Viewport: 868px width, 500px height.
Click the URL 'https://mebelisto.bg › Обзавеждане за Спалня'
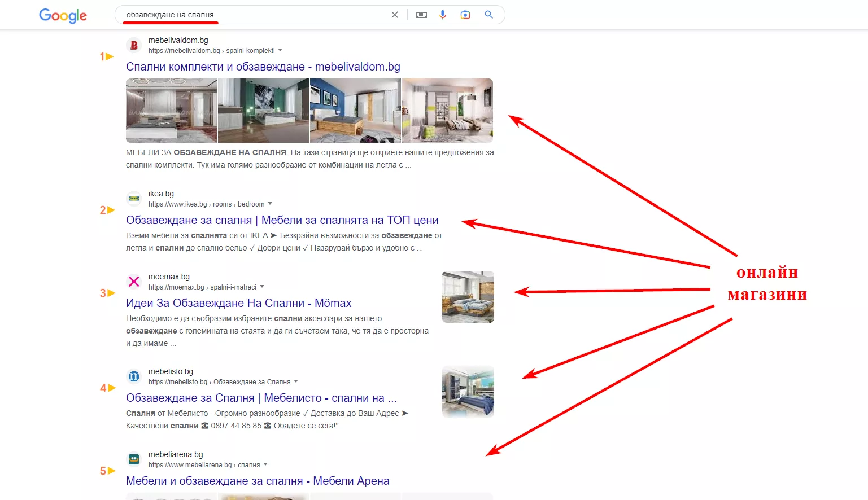220,382
